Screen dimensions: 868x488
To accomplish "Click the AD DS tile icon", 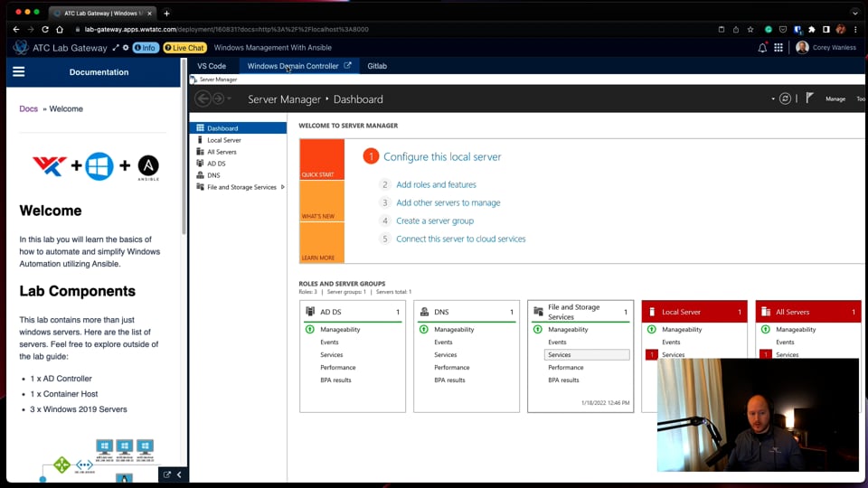I will click(310, 312).
